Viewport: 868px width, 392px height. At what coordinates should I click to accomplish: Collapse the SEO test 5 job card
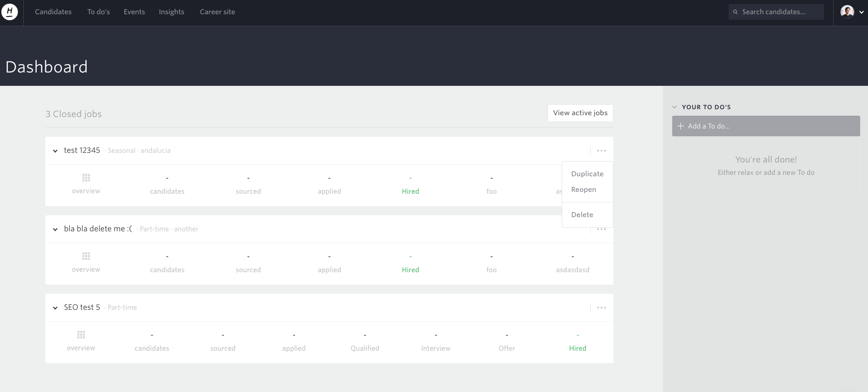coord(55,308)
